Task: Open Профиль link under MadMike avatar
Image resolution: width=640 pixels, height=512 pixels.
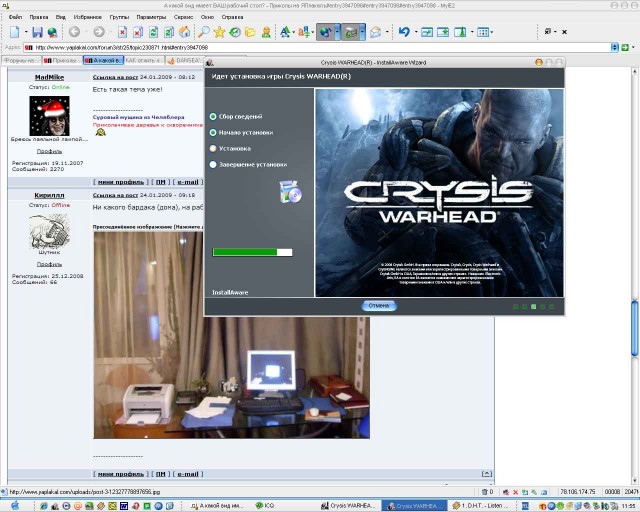Action: [x=49, y=151]
